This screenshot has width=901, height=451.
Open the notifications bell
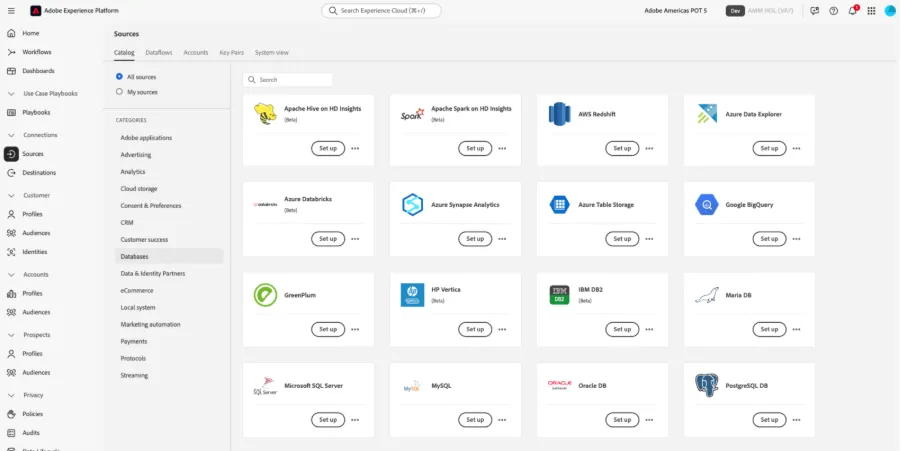(852, 11)
